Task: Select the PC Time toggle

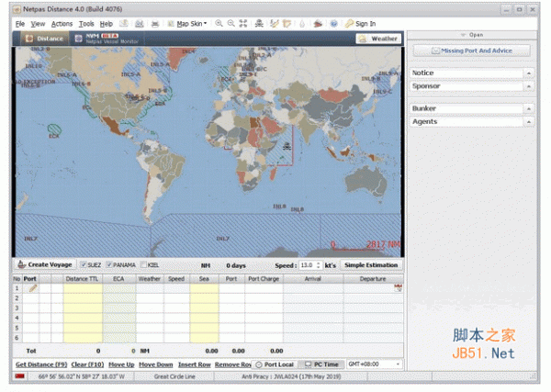Action: coord(321,364)
